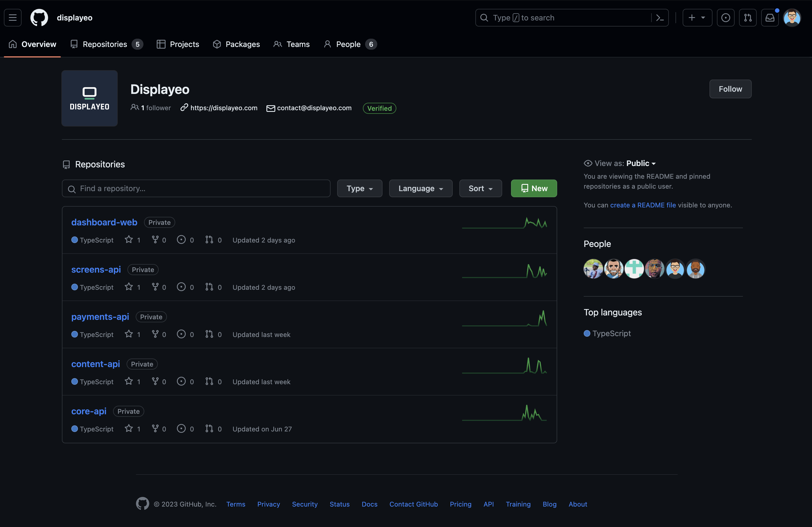
Task: Click the pull requests count on dashboard-web
Action: coord(214,240)
